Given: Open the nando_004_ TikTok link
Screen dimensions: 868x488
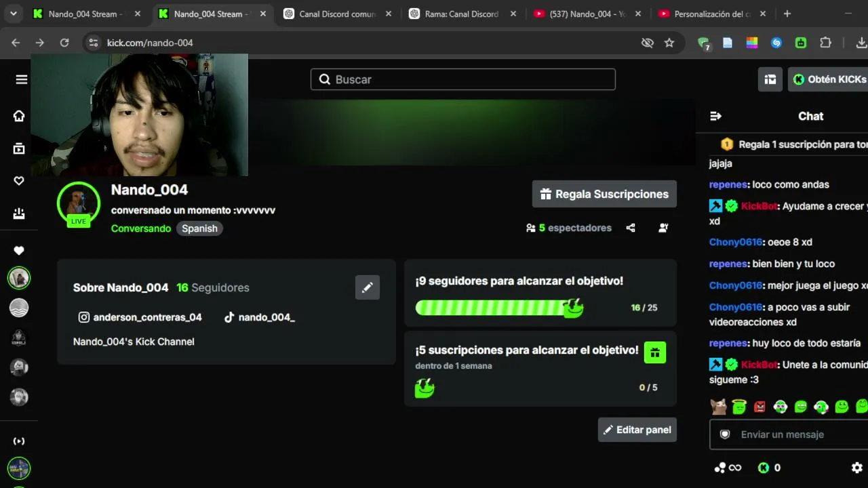Looking at the screenshot, I should 260,317.
